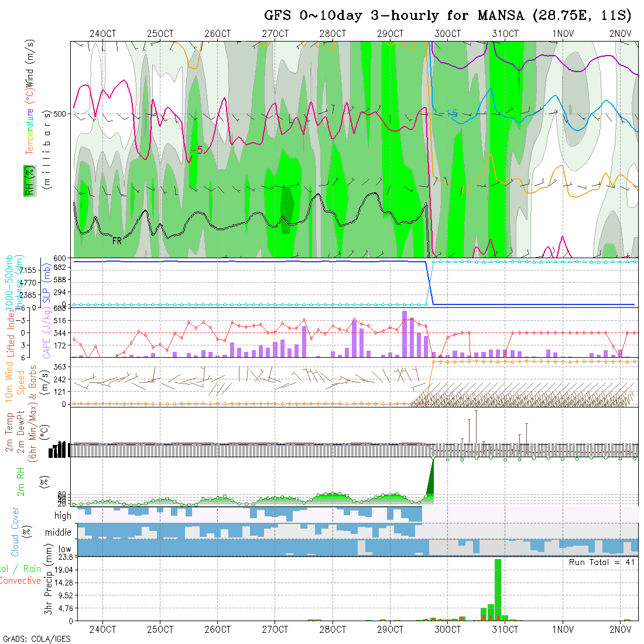Select the 1NOV label on bottom axis
The width and height of the screenshot is (644, 644).
(563, 629)
